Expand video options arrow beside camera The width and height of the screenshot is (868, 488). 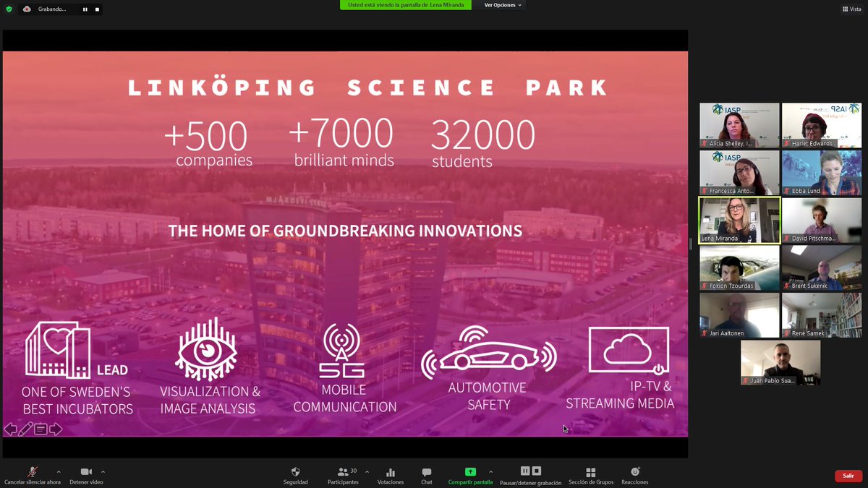point(103,471)
